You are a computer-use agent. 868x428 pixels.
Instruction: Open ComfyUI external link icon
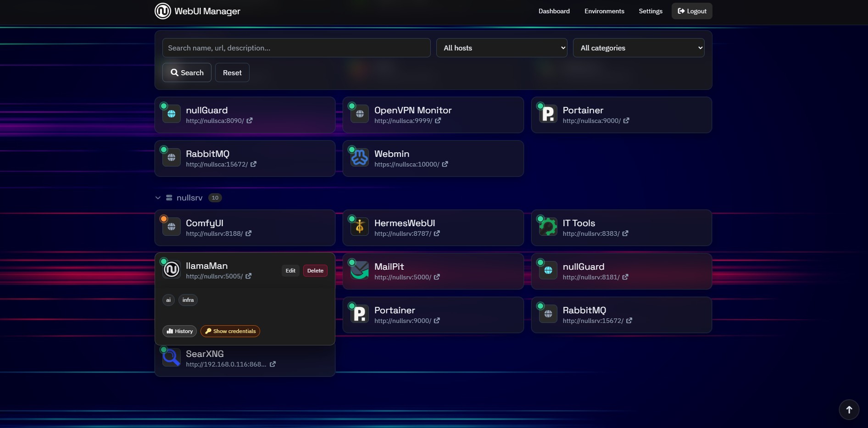249,233
